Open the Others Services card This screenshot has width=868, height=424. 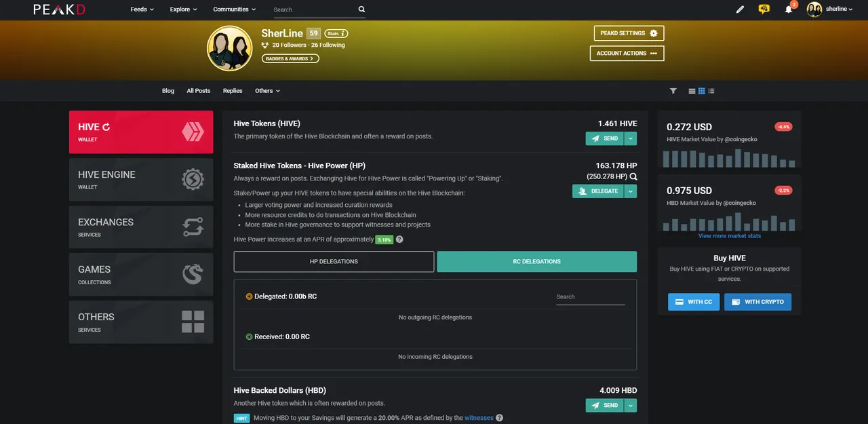141,322
